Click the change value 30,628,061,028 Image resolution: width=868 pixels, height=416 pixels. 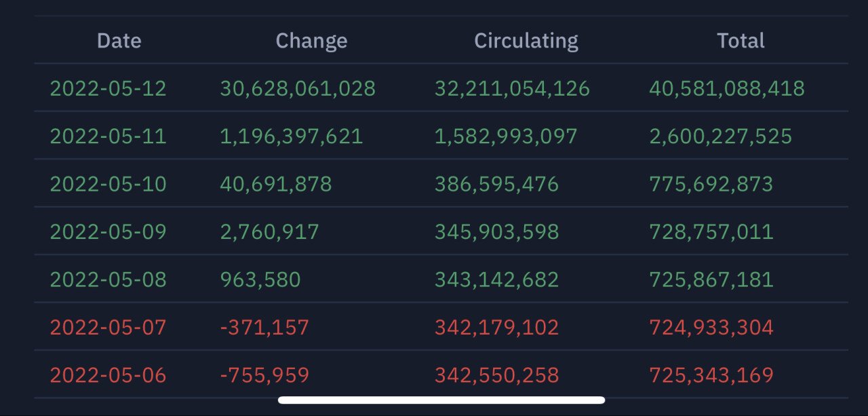click(298, 88)
